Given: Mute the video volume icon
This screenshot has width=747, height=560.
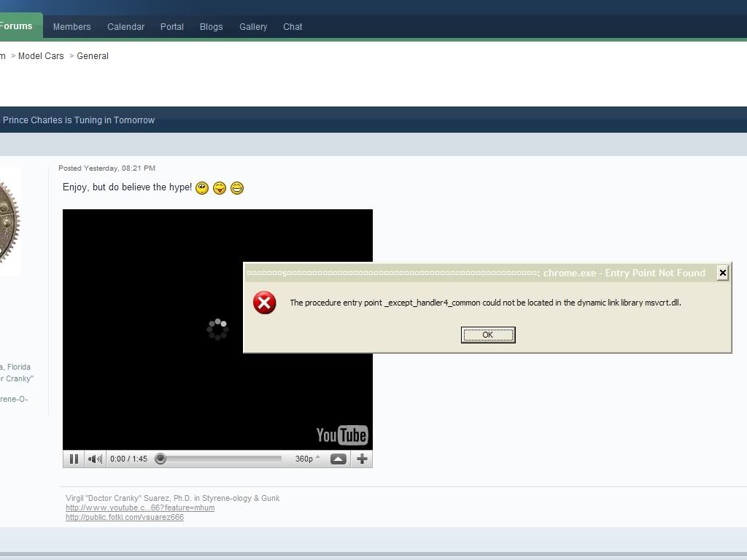Looking at the screenshot, I should (96, 459).
